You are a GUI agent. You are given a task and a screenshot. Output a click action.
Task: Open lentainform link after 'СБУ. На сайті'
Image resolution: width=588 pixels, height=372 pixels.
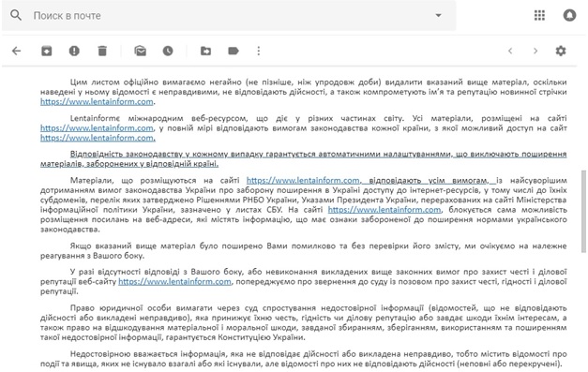[x=384, y=210]
